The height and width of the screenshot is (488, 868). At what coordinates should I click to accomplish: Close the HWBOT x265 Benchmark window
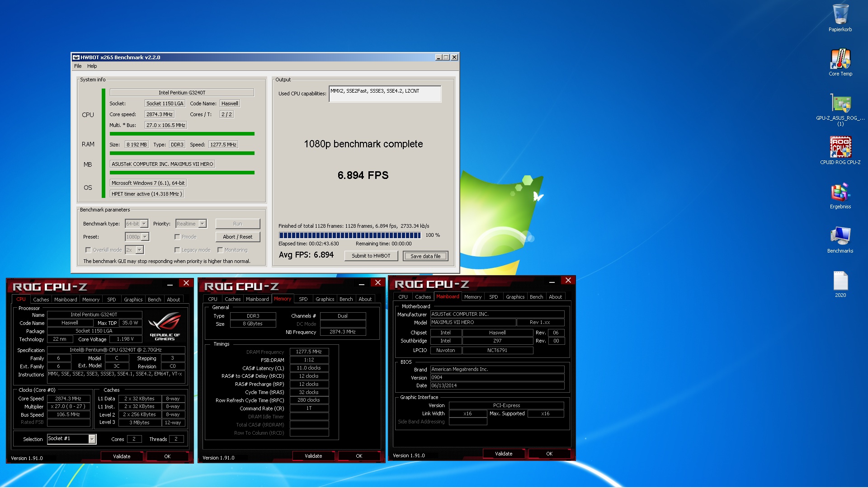coord(454,57)
